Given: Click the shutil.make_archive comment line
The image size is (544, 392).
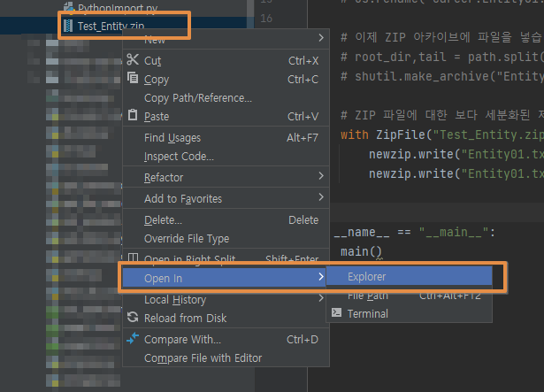Looking at the screenshot, I should (x=442, y=76).
